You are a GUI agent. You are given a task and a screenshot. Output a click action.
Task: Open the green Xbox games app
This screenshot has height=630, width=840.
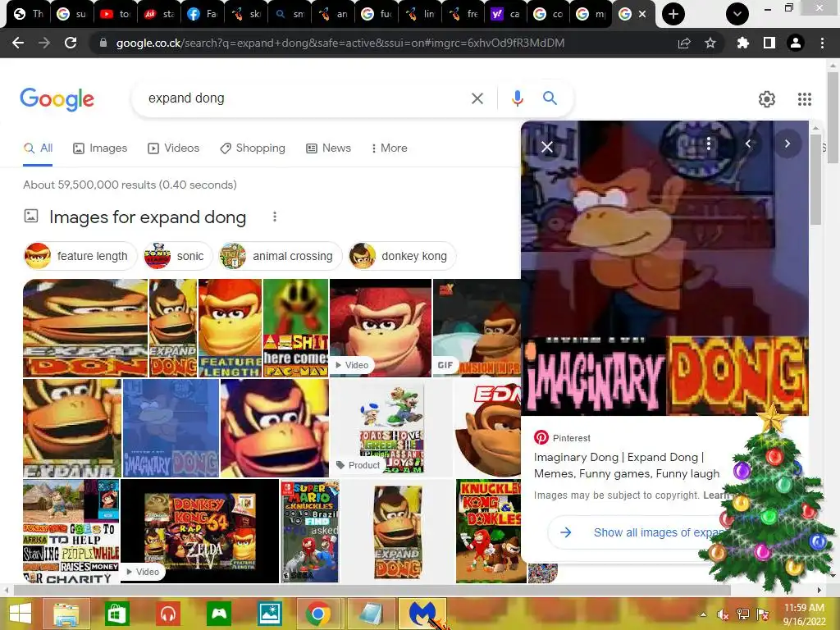click(x=218, y=614)
